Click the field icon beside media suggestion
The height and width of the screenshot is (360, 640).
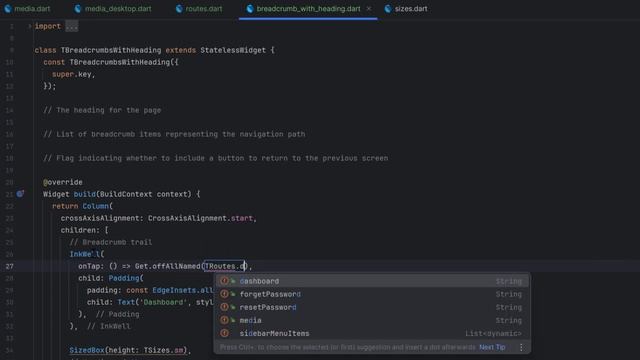pyautogui.click(x=224, y=320)
